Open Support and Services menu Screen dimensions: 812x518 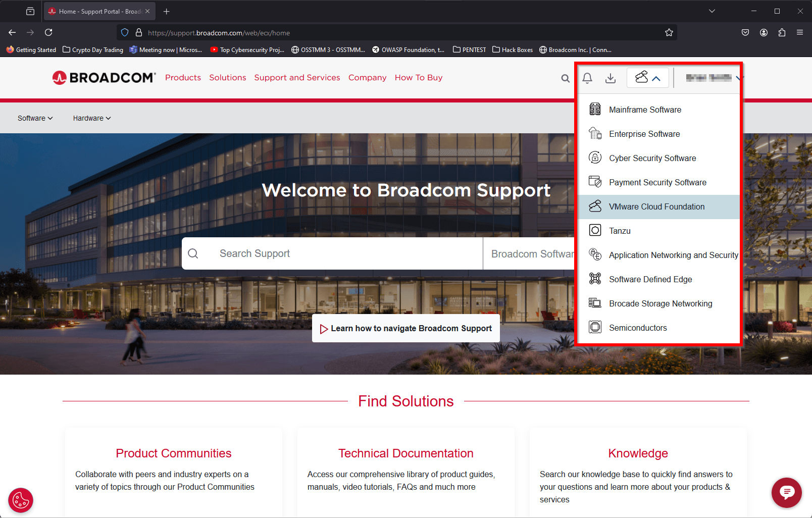(x=297, y=78)
